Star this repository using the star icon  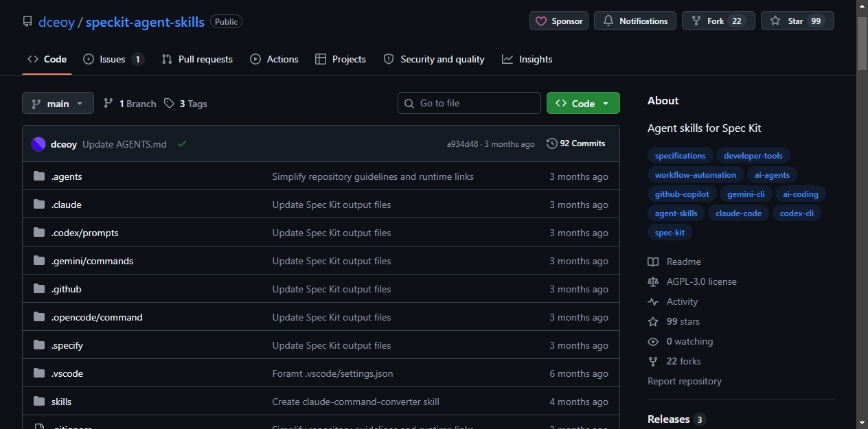click(x=775, y=21)
